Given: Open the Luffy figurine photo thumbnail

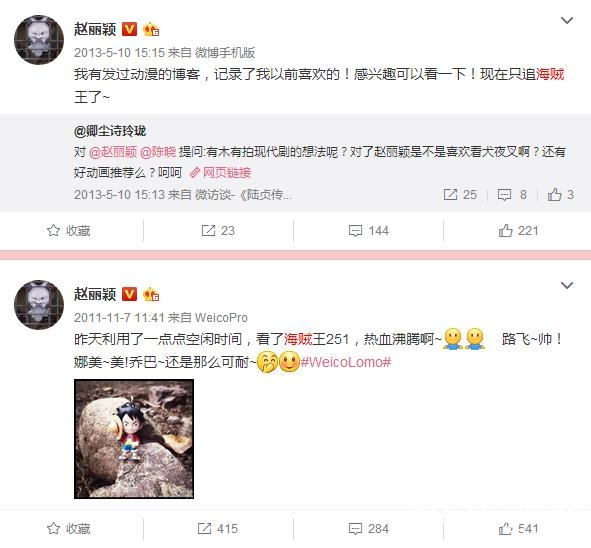Looking at the screenshot, I should pos(134,439).
